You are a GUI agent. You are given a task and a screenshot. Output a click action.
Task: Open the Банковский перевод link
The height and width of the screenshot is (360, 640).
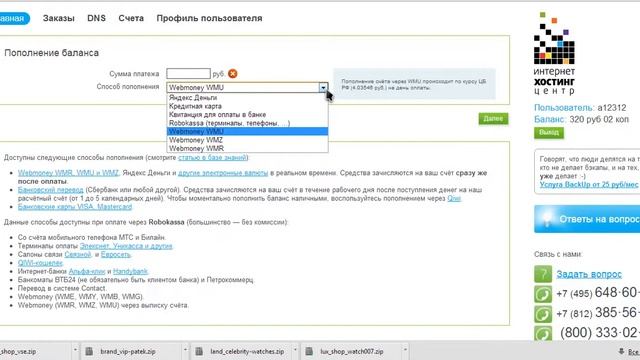pyautogui.click(x=50, y=190)
